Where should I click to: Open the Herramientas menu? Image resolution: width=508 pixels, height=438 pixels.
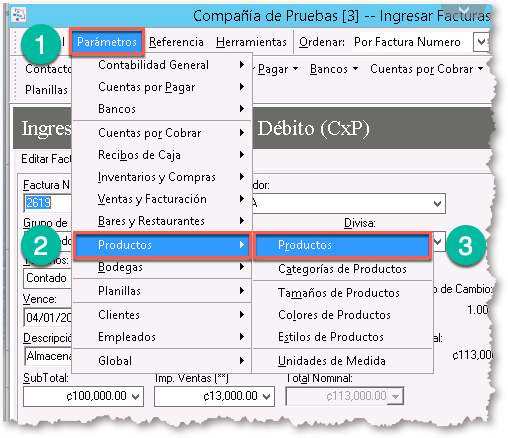(x=251, y=42)
